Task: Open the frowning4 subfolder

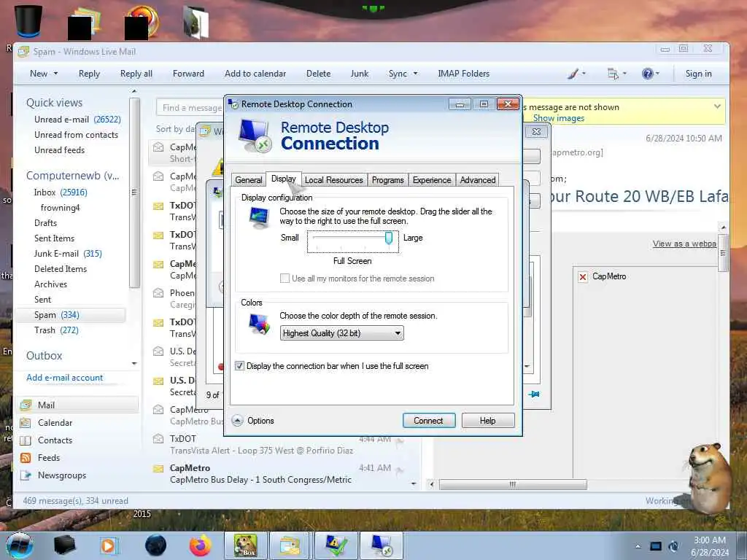Action: [x=60, y=208]
